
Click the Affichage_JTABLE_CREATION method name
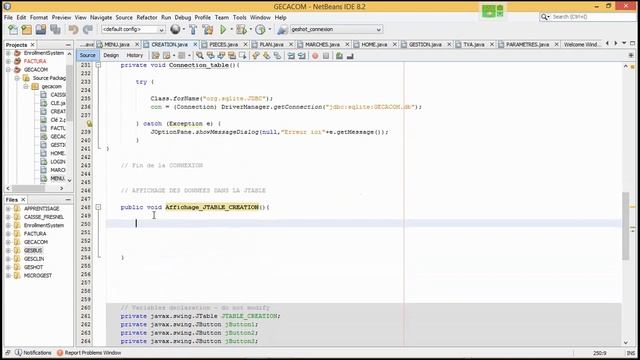pos(212,207)
